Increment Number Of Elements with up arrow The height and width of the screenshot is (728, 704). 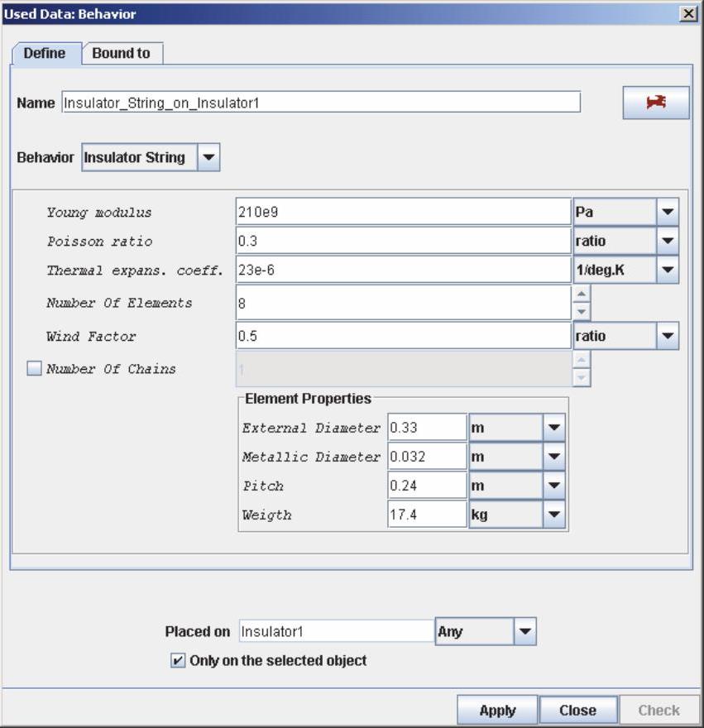coord(582,294)
